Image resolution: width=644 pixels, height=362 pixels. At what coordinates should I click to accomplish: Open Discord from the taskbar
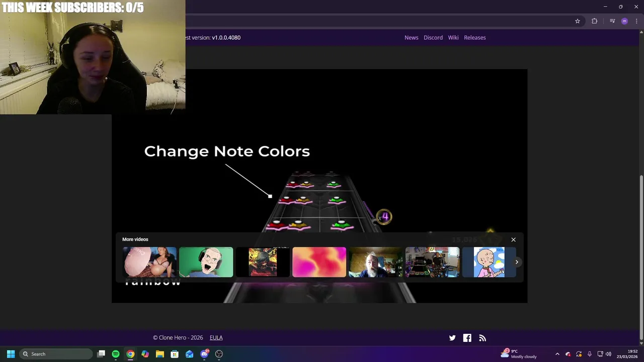204,354
